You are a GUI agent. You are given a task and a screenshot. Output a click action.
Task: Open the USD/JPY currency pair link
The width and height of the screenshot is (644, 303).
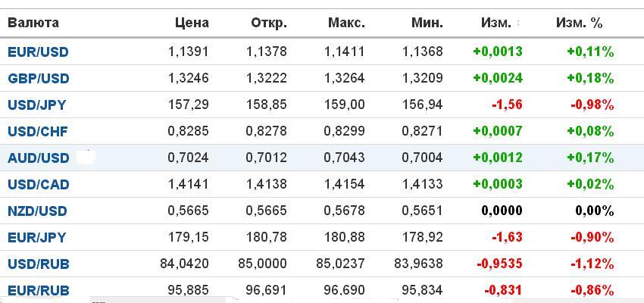pos(37,105)
